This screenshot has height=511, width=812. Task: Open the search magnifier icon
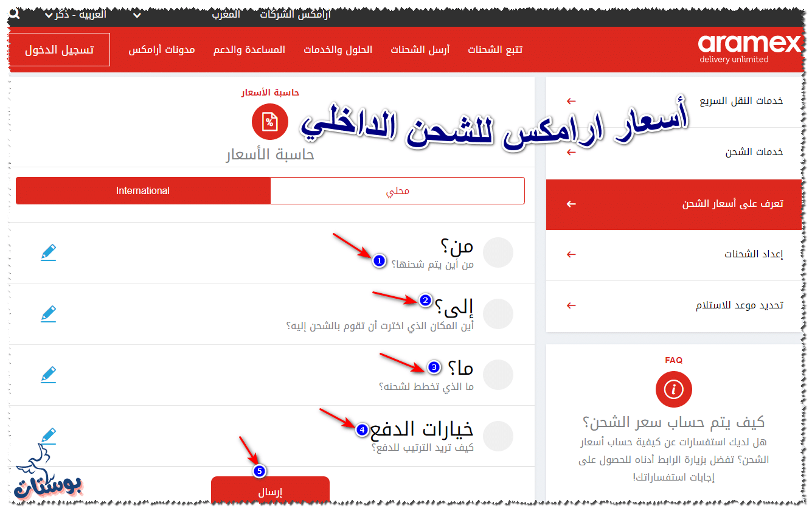tap(15, 13)
